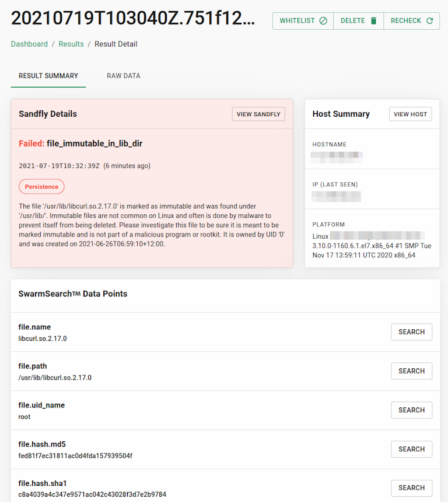Click the whitelist circle-slash icon
The image size is (448, 502).
pyautogui.click(x=323, y=21)
